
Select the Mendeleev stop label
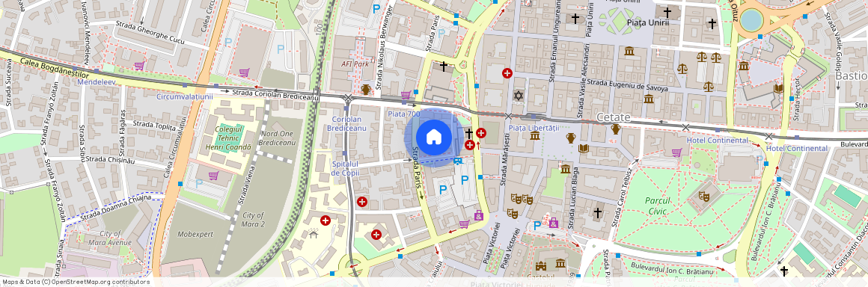(97, 81)
